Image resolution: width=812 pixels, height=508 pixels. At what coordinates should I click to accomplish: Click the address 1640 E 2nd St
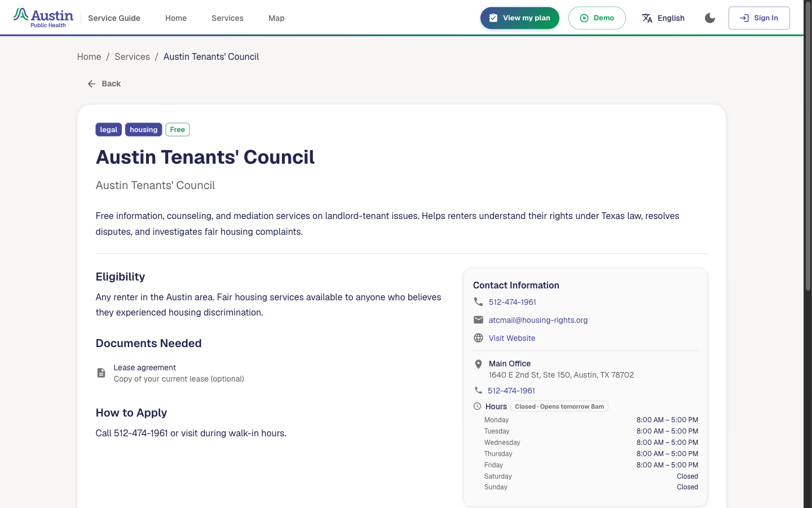click(x=561, y=375)
